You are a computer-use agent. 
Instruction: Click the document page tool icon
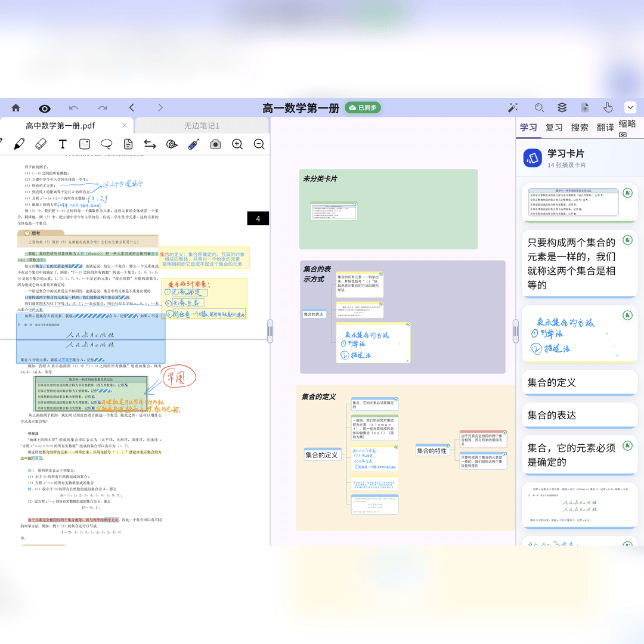coord(128,144)
